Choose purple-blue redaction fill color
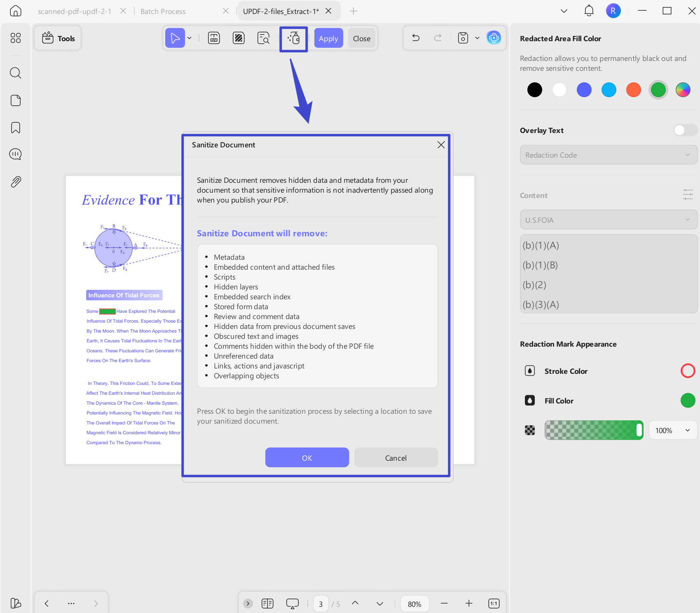 point(584,90)
